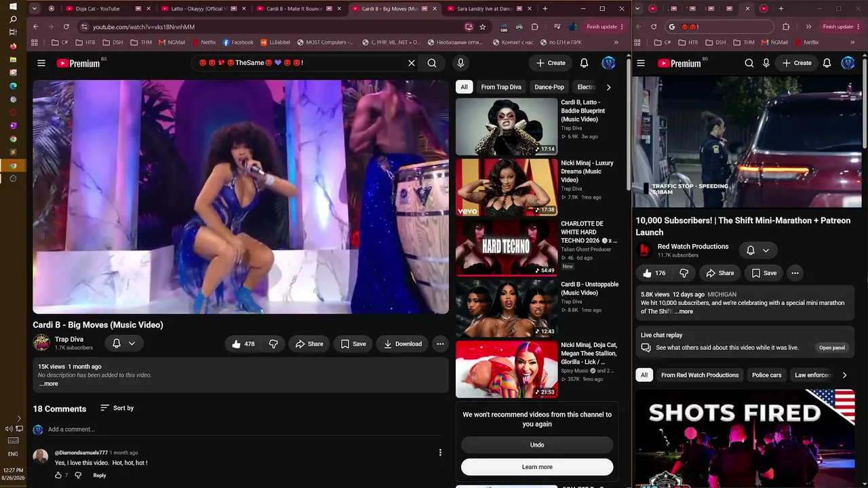Open the guide menu in right YouTube window
Screen dimensions: 868x488
coord(641,63)
